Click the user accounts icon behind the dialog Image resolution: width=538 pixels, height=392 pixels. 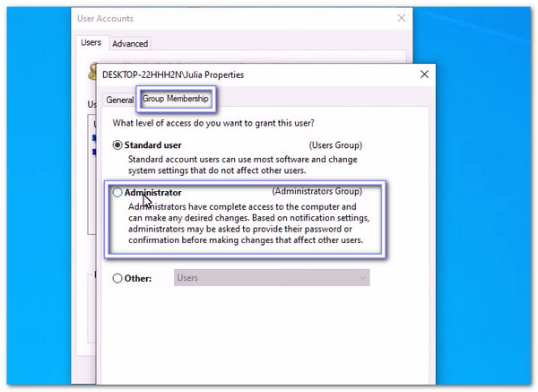91,72
